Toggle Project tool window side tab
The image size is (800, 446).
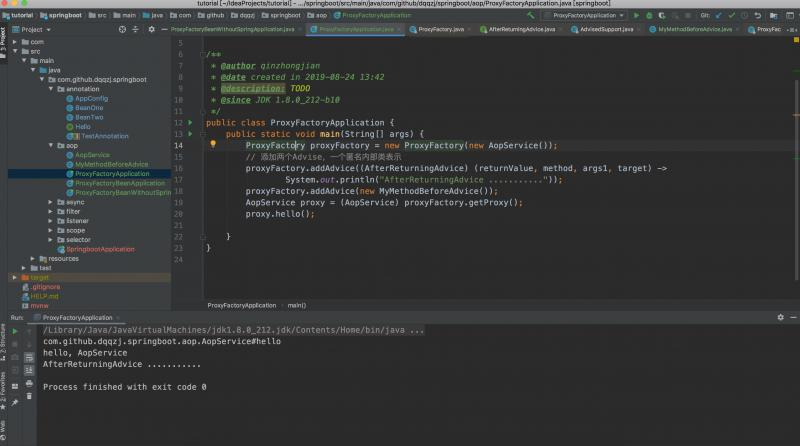coord(3,43)
